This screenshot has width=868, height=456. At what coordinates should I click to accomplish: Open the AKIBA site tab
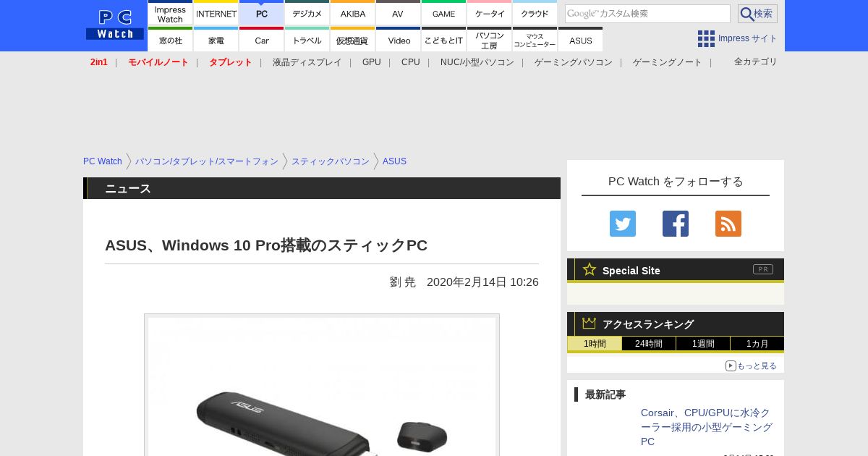352,13
